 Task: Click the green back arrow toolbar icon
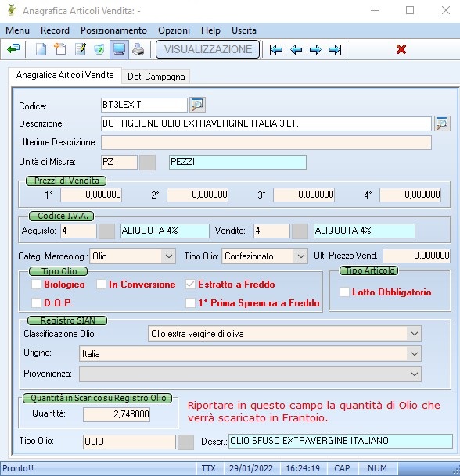tap(13, 49)
